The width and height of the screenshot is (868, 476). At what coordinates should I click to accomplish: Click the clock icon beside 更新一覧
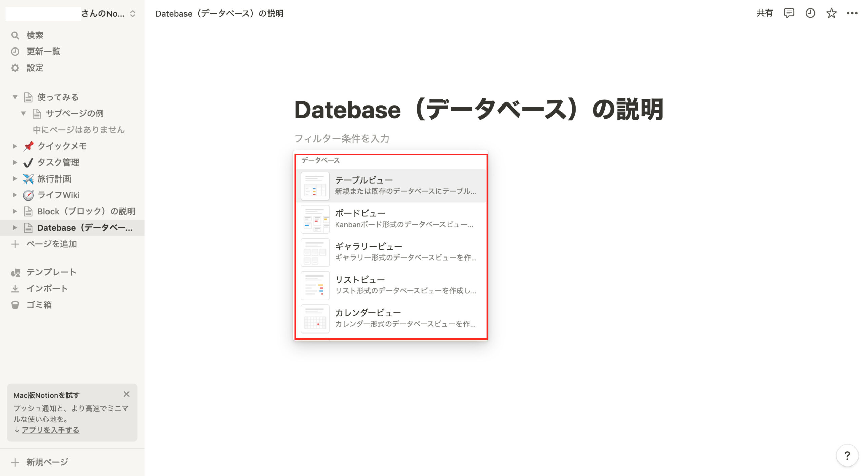(15, 52)
